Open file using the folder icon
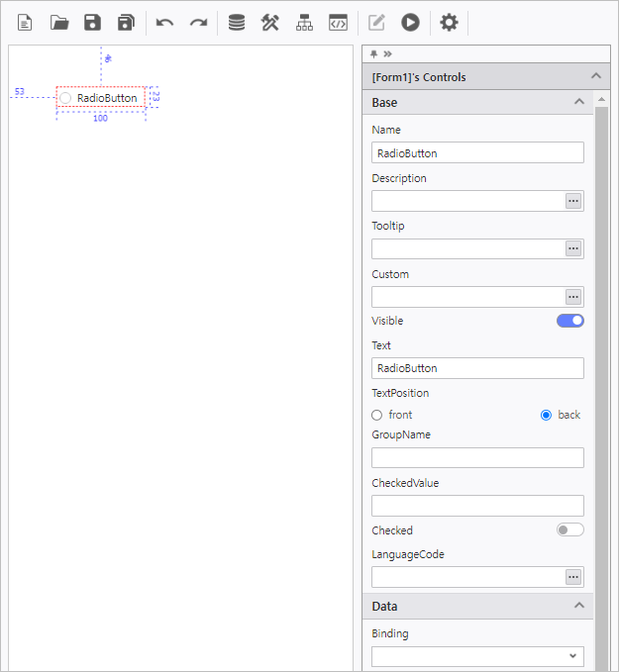This screenshot has height=672, width=619. (59, 23)
